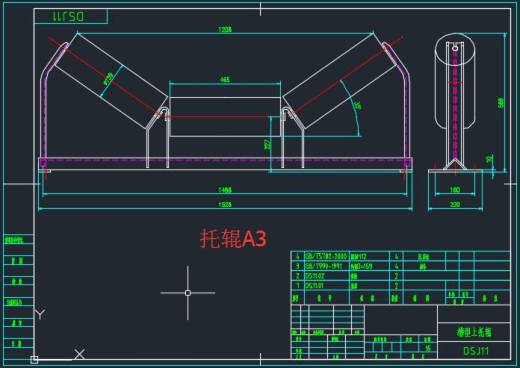Click the middle horizontal roller outline
Viewport: 520px width, 368px height.
click(x=225, y=117)
